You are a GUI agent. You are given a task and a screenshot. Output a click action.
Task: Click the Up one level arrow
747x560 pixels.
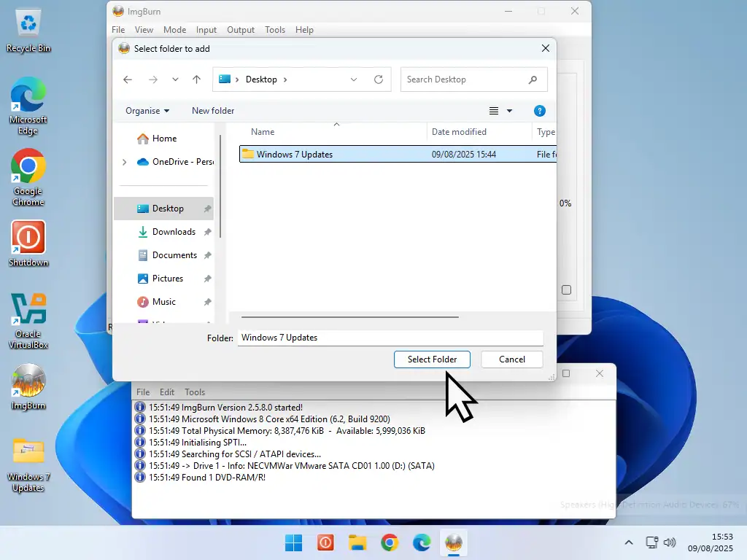click(196, 79)
